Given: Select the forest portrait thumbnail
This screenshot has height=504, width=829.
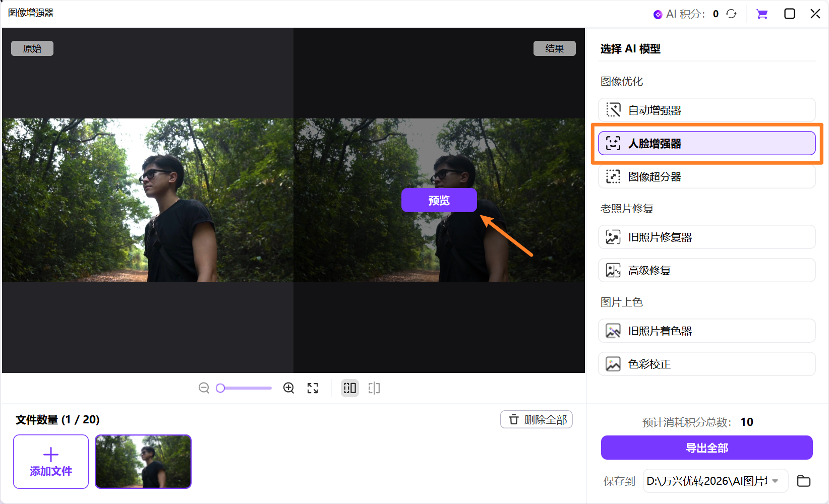Looking at the screenshot, I should 143,462.
